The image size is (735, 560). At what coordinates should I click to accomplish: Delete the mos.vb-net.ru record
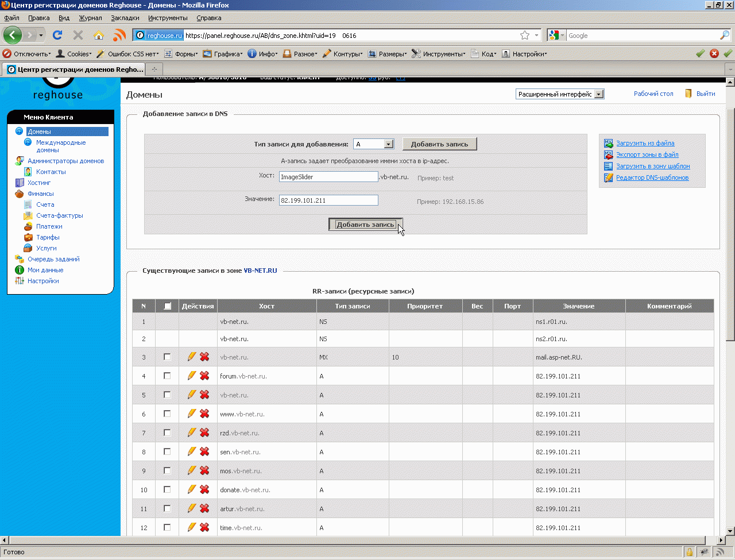pos(204,470)
